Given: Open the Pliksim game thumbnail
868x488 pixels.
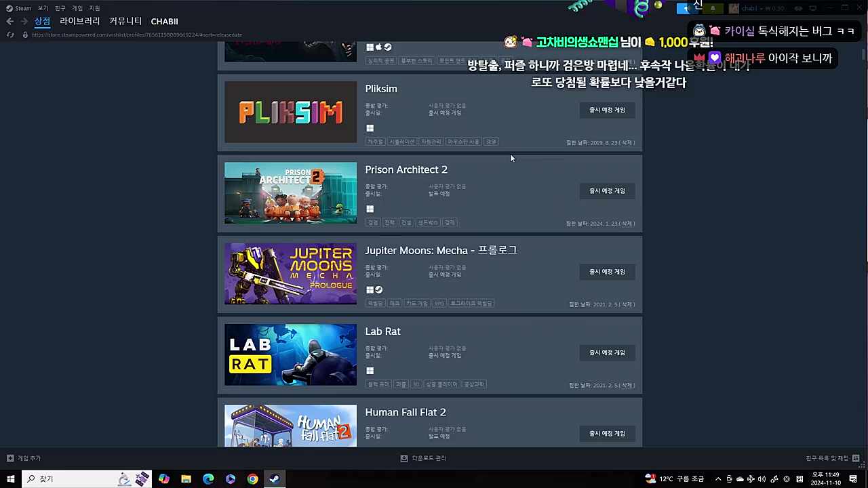Looking at the screenshot, I should click(290, 113).
